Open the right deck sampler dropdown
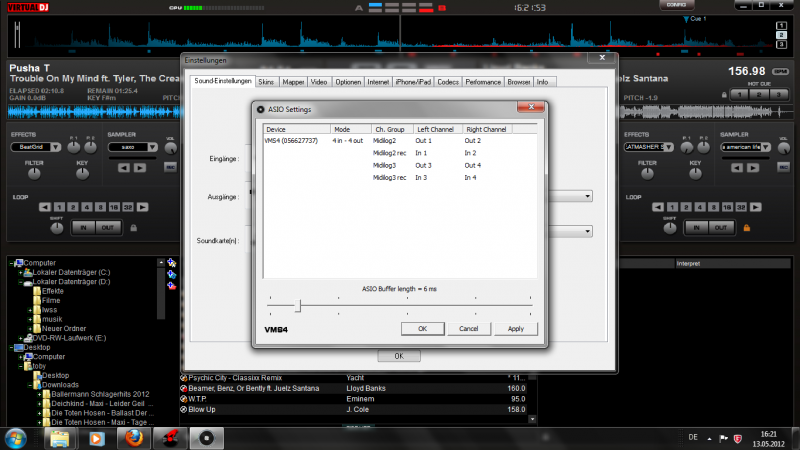The width and height of the screenshot is (800, 450). click(x=766, y=147)
